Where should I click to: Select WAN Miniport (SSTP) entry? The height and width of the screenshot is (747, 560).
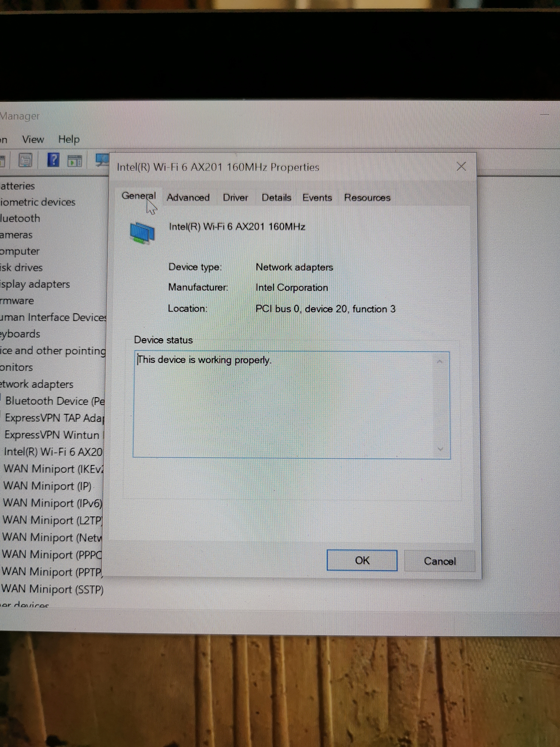(x=52, y=590)
